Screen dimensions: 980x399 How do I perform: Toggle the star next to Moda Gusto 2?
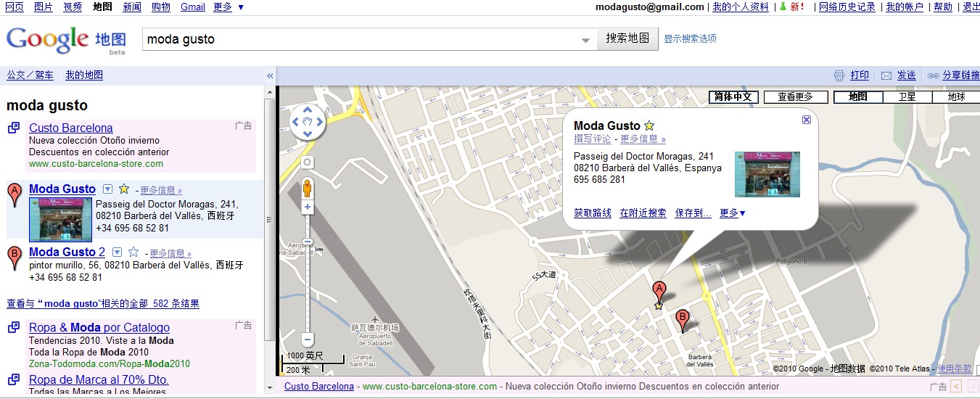pyautogui.click(x=133, y=252)
